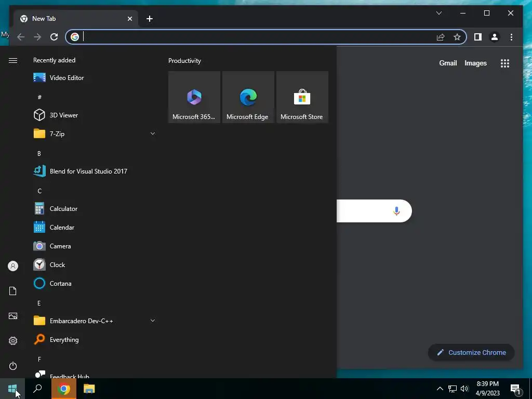This screenshot has height=399, width=532.
Task: Click the Productivity group heading
Action: click(x=184, y=61)
